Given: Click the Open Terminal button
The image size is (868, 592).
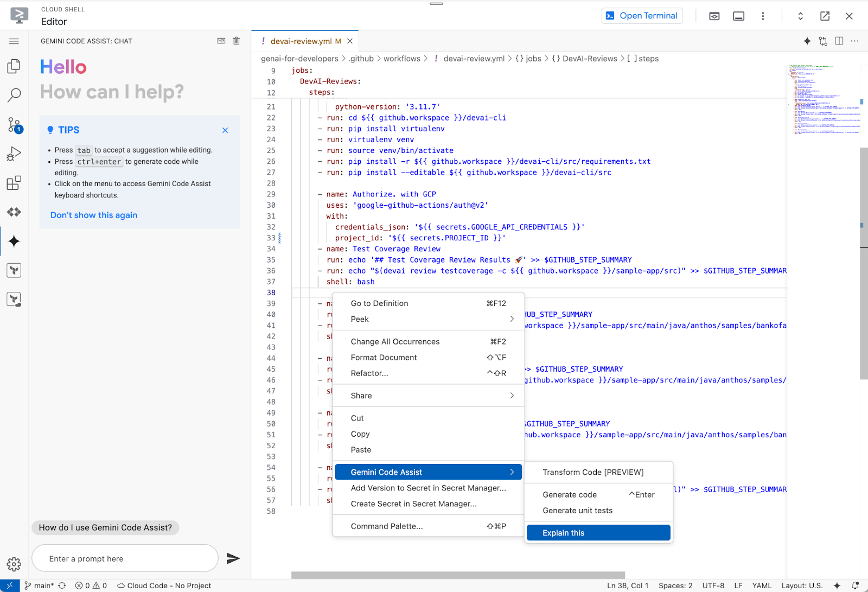Looking at the screenshot, I should (x=642, y=16).
